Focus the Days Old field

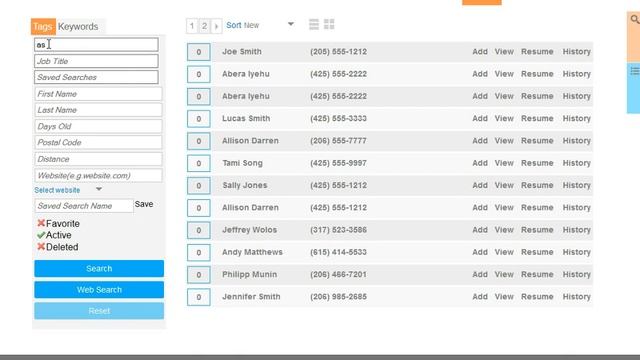coord(98,127)
